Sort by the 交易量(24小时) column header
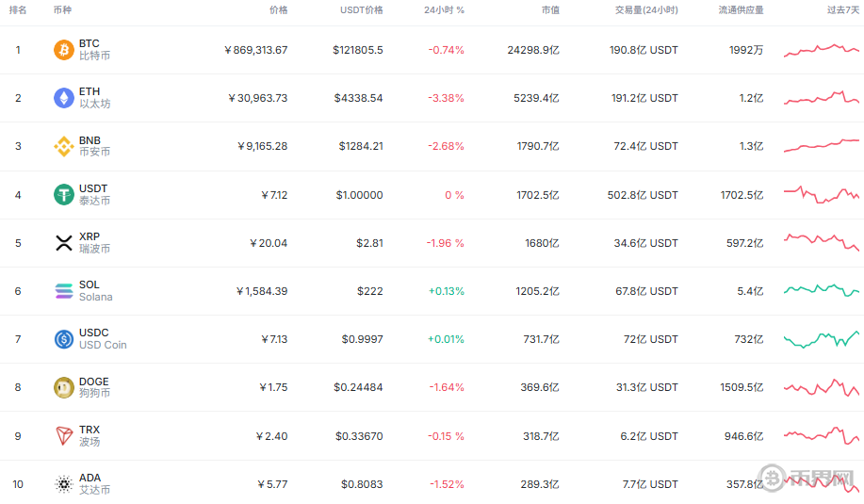This screenshot has height=504, width=864. pyautogui.click(x=646, y=9)
